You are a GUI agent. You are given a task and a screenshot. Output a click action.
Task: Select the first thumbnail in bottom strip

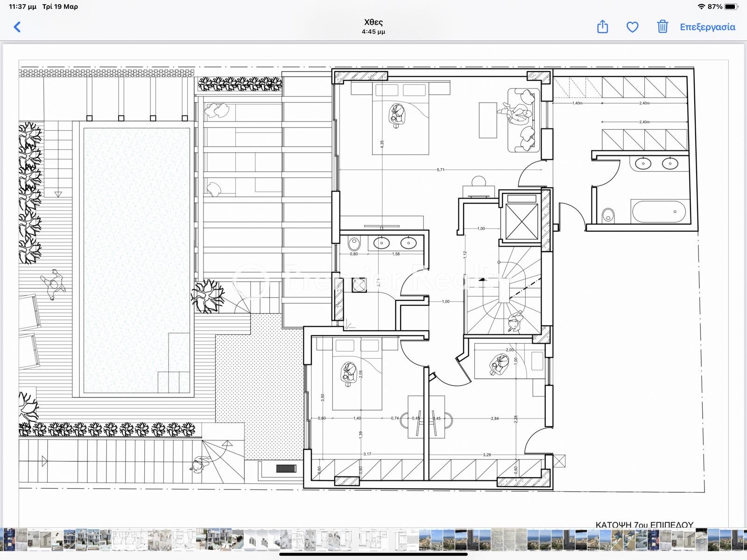click(x=8, y=539)
